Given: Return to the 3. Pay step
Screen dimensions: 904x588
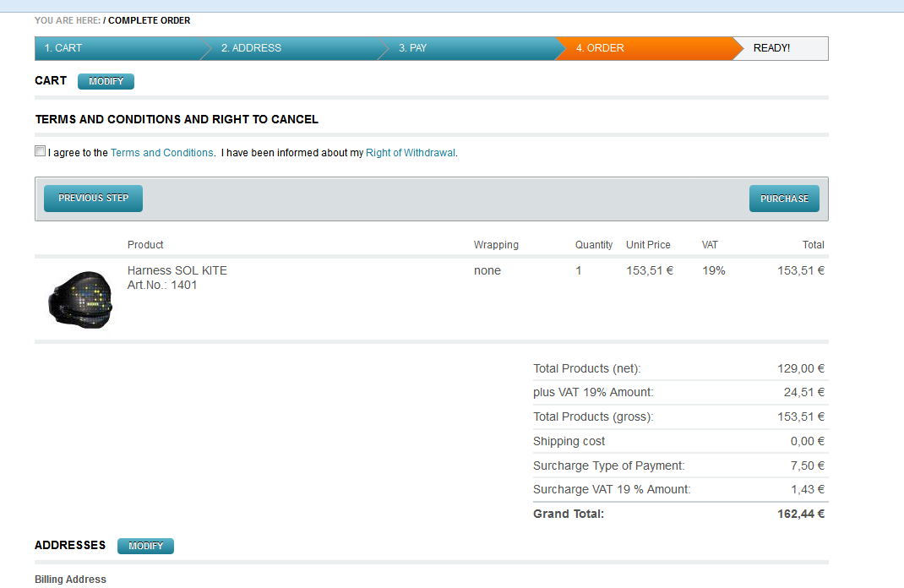Looking at the screenshot, I should pos(412,48).
